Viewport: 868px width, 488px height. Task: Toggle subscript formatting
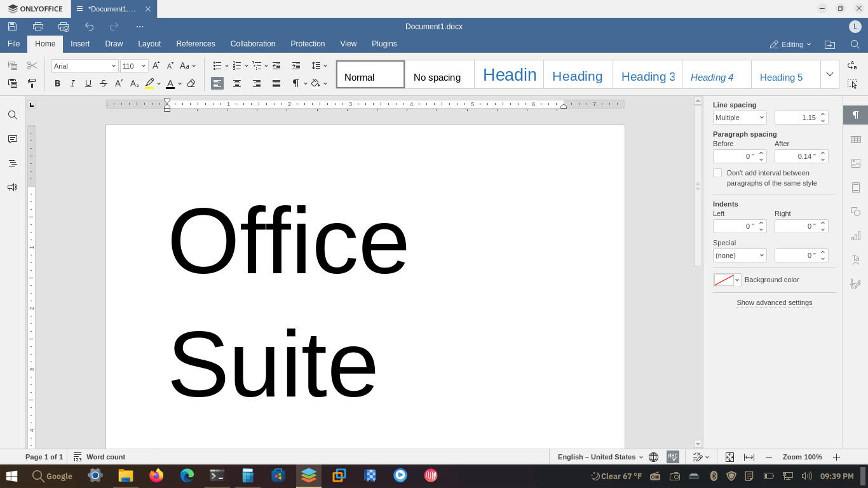(134, 83)
